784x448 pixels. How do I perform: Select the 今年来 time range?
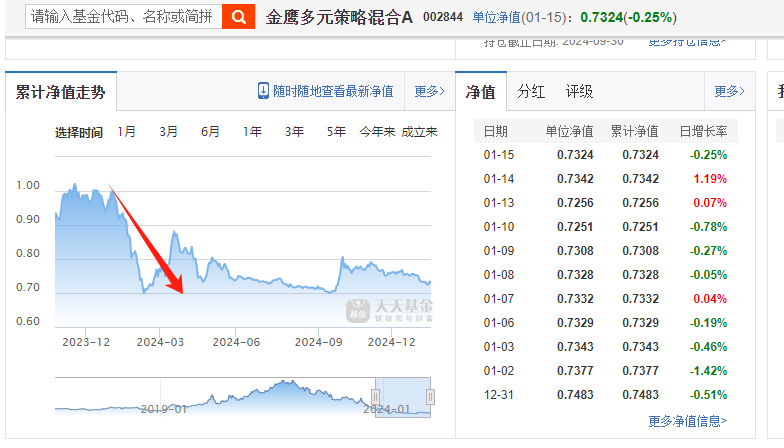378,132
